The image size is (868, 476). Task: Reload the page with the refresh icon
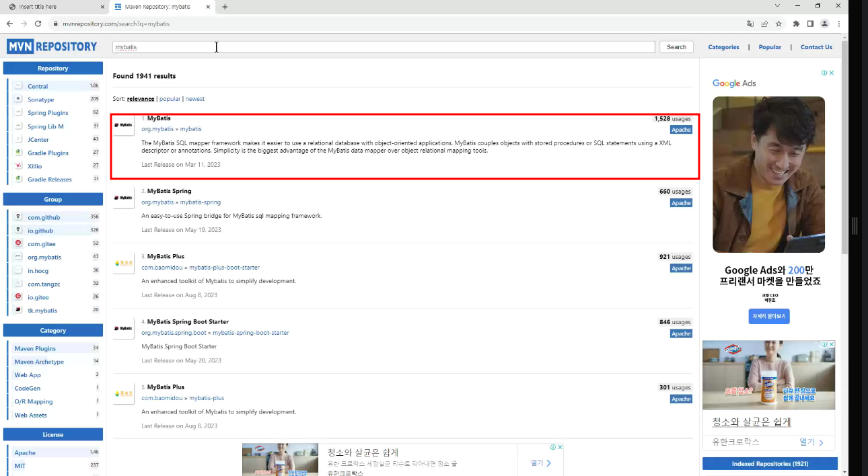click(38, 24)
